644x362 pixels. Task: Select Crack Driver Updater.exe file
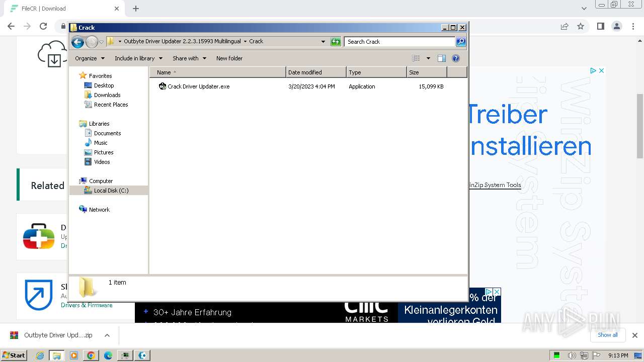[198, 86]
